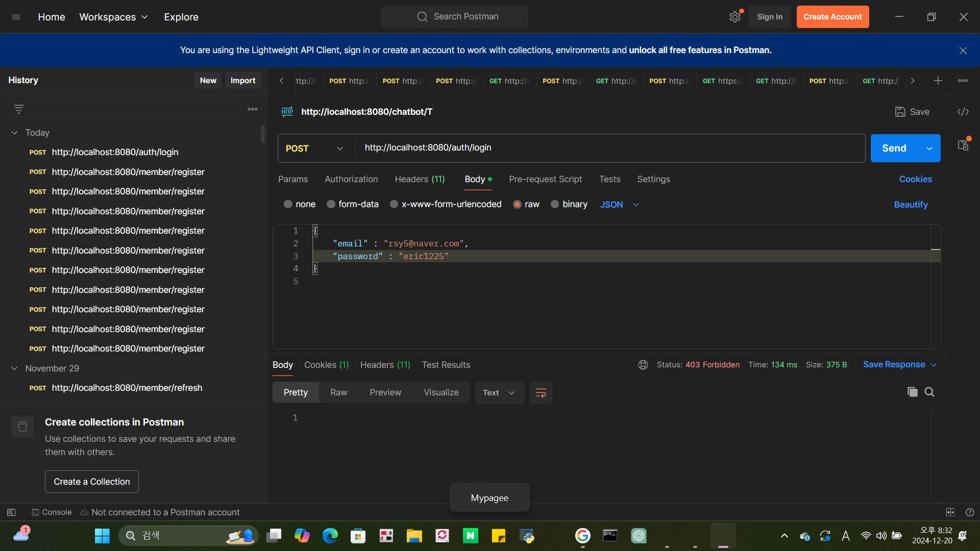980x551 pixels.
Task: Select the none body type
Action: tap(288, 205)
